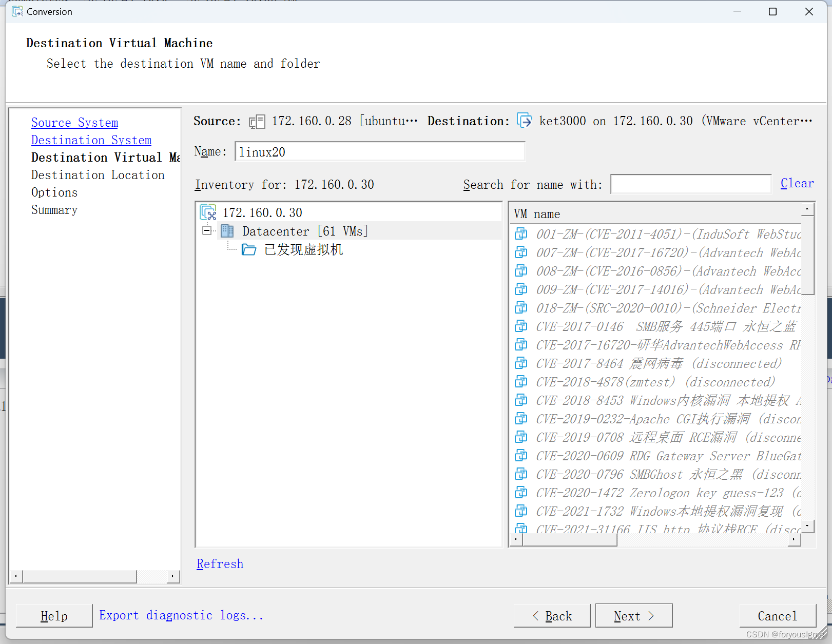This screenshot has height=644, width=832.
Task: Select the CVE-2017-8464 震网病毒 VM name
Action: click(x=659, y=363)
